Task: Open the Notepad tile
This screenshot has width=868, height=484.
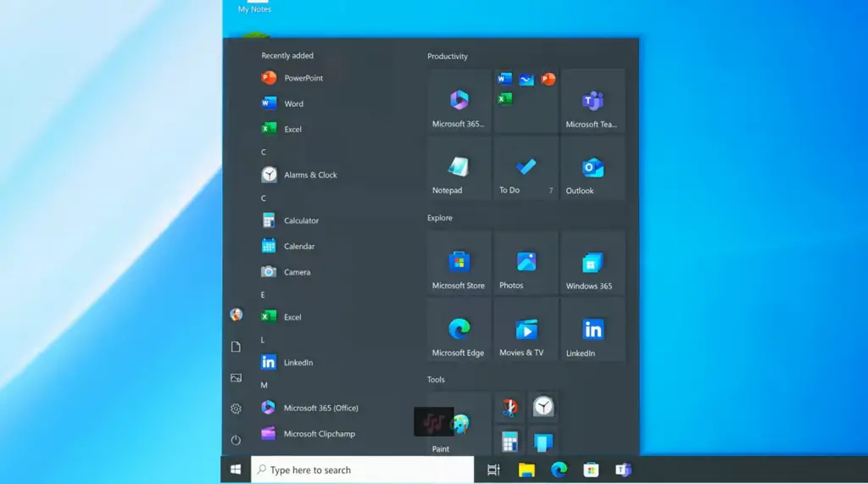Action: 459,169
